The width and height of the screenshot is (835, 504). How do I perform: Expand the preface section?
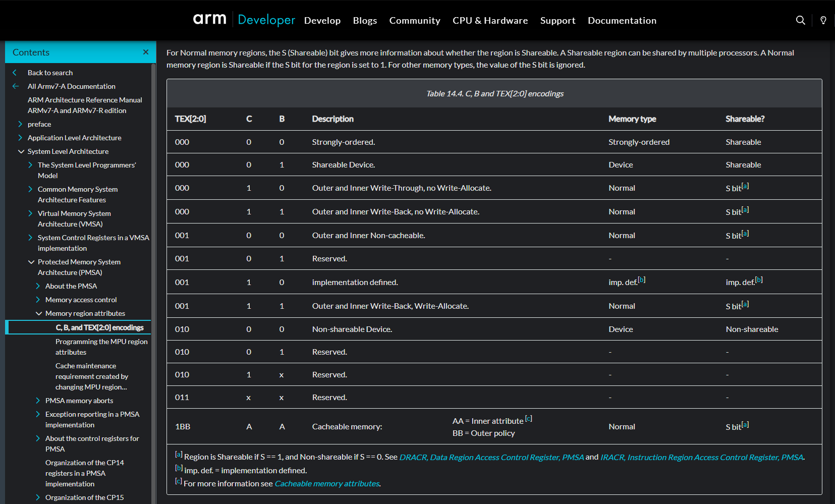(20, 124)
